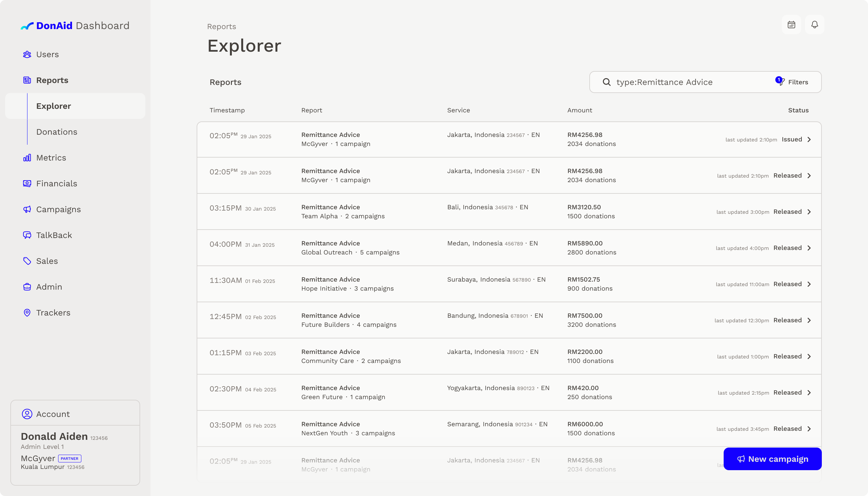Viewport: 868px width, 496px height.
Task: Select Explorer submenu item
Action: click(54, 106)
